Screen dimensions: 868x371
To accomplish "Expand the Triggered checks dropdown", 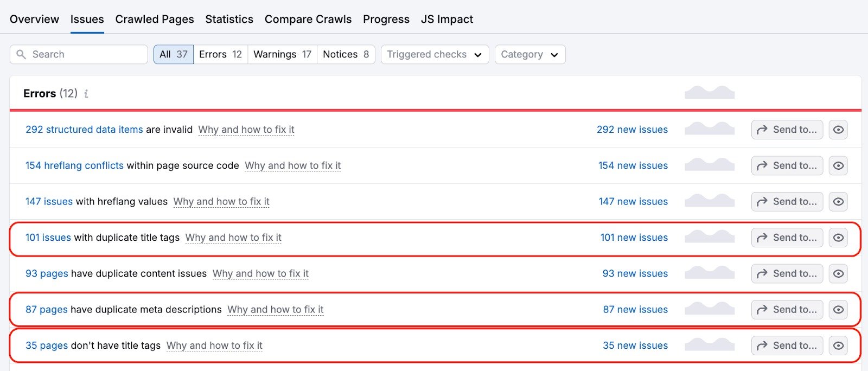I will 435,54.
